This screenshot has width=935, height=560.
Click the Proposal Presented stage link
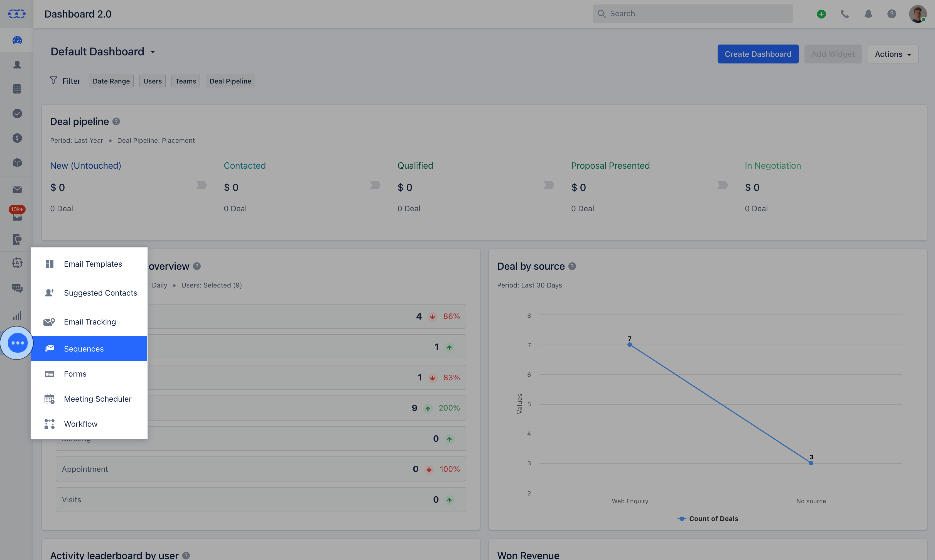[x=610, y=166]
